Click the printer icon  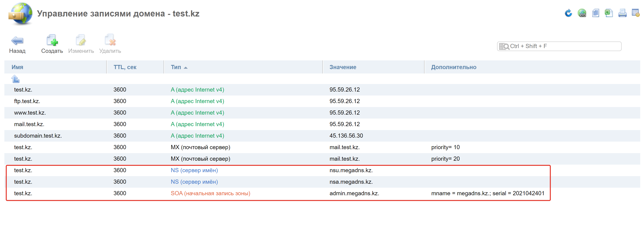click(622, 13)
